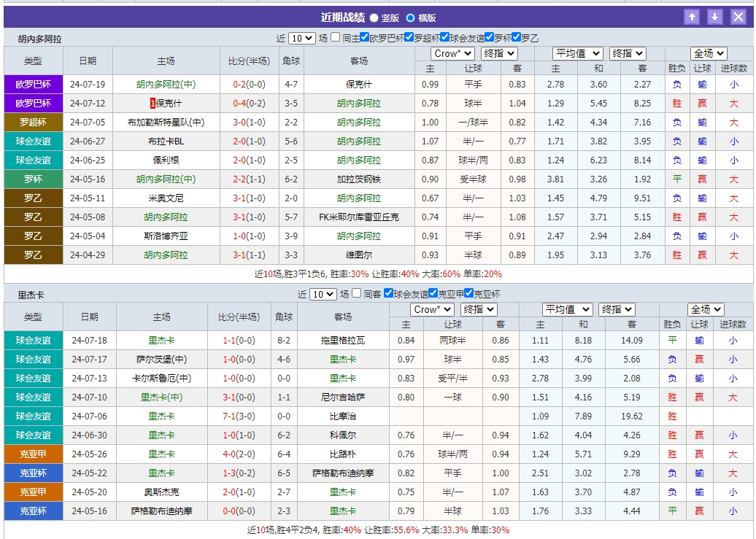The width and height of the screenshot is (756, 539).
Task: Click the down arrow icon in title bar
Action: [714, 16]
